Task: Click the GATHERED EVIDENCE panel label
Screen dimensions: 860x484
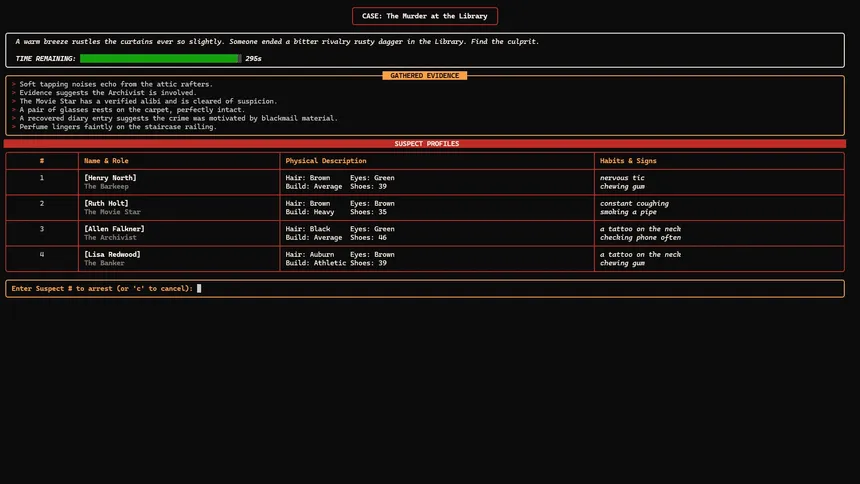Action: click(x=425, y=76)
